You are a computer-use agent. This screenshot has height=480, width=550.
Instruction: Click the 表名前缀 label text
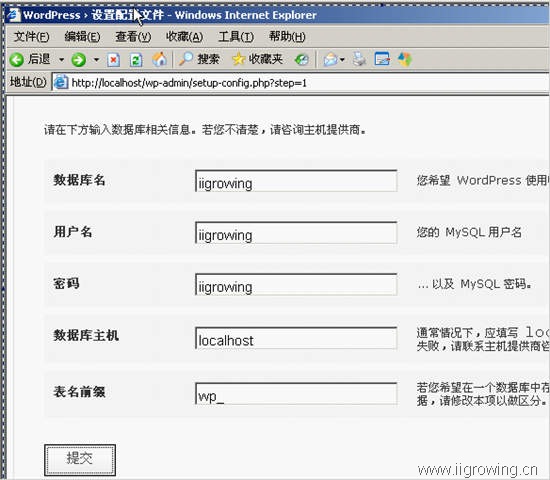click(79, 392)
